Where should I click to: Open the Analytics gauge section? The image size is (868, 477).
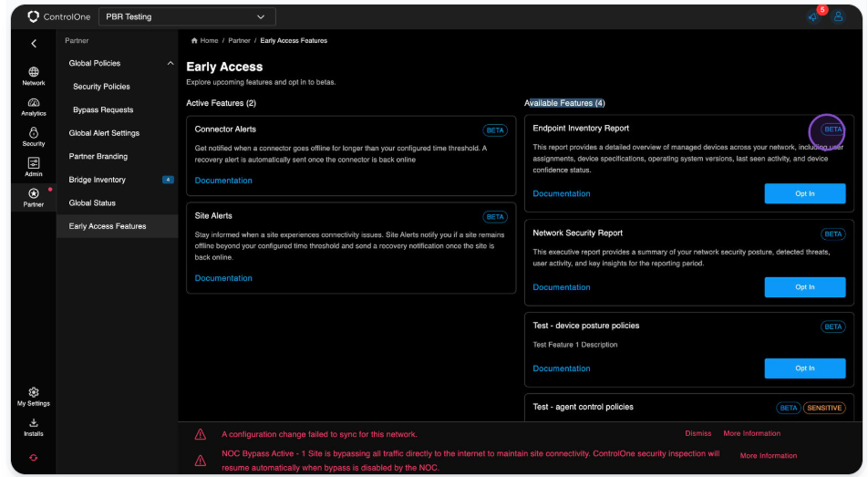click(x=34, y=107)
